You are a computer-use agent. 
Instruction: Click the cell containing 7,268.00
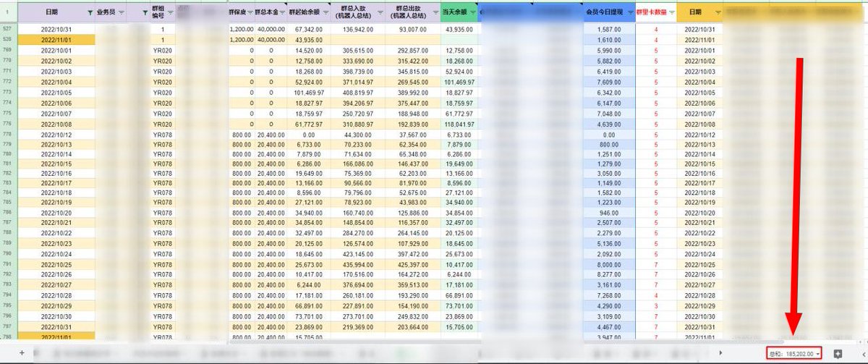click(609, 295)
